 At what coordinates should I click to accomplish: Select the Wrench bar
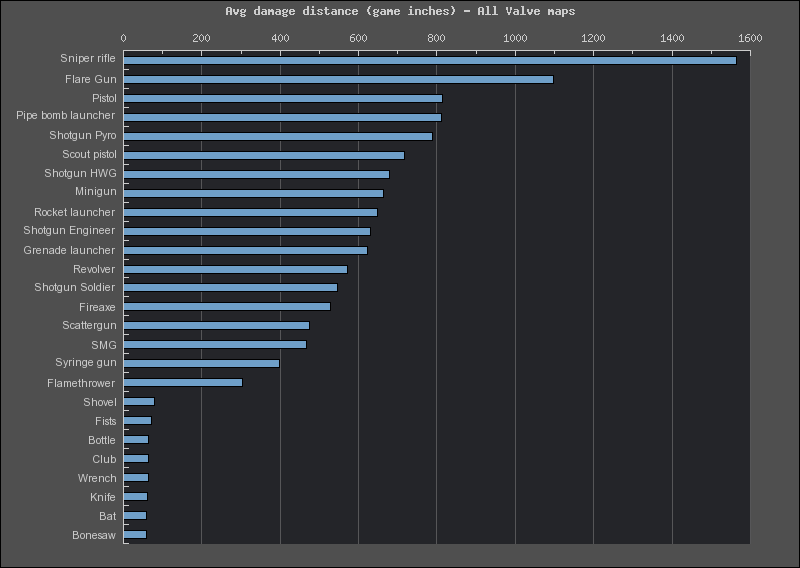point(136,478)
